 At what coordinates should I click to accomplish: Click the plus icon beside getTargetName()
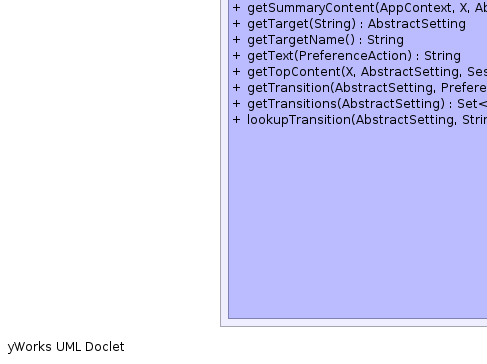pyautogui.click(x=236, y=40)
